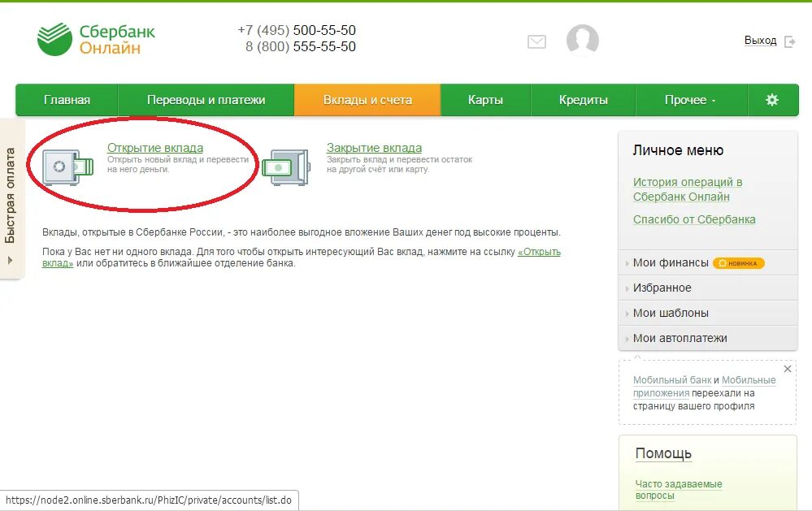Screen dimensions: 812x511
Task: Go to Главная tab
Action: (67, 100)
